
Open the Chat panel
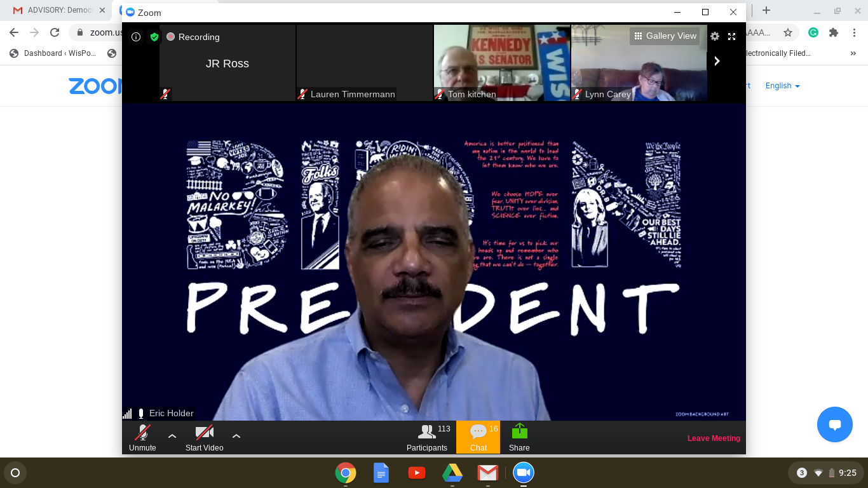click(478, 438)
